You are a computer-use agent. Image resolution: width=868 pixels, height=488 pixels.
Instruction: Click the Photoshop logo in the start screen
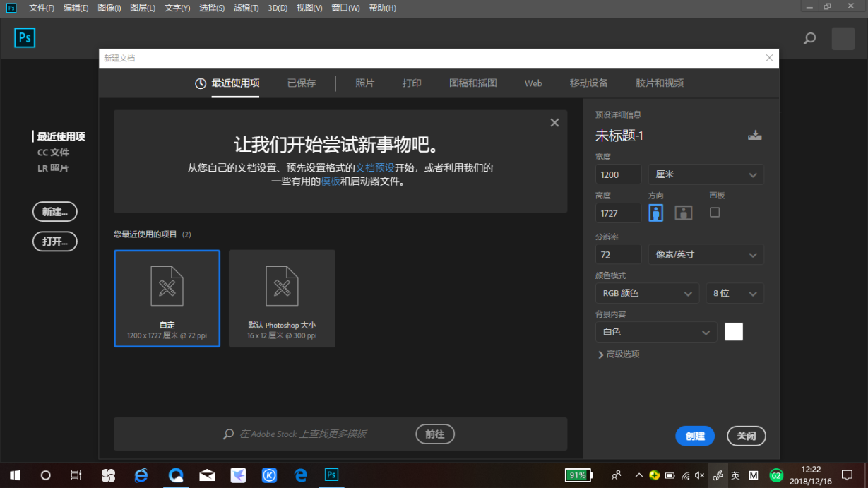point(25,38)
